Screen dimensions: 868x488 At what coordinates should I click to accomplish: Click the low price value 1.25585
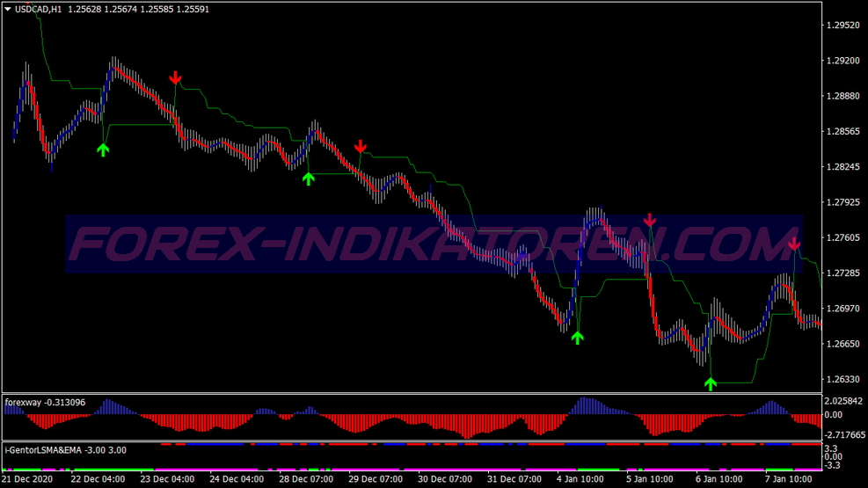click(x=157, y=10)
